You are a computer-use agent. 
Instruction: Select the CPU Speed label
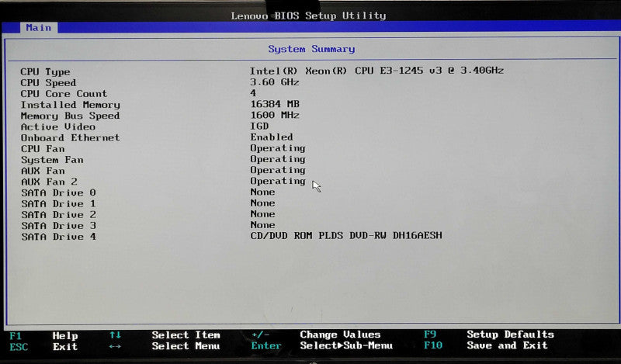(48, 83)
